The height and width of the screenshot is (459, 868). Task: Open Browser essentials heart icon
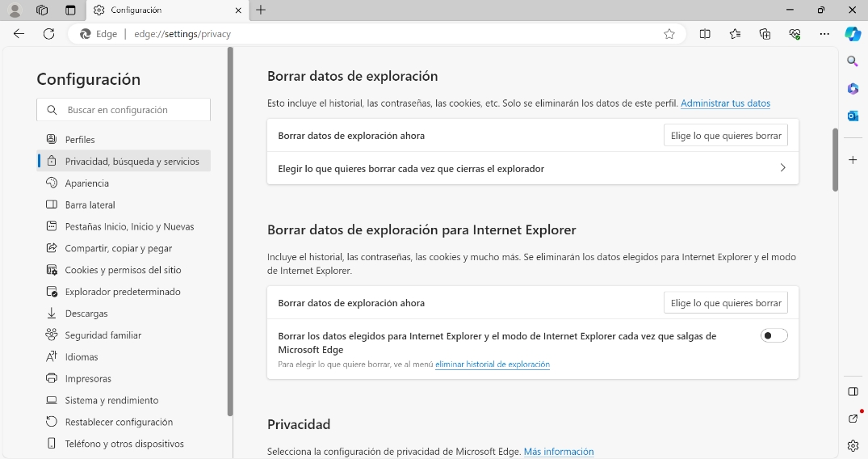click(795, 34)
